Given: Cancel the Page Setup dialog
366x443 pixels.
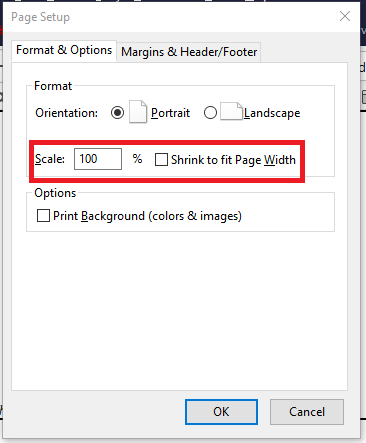Looking at the screenshot, I should [x=307, y=412].
